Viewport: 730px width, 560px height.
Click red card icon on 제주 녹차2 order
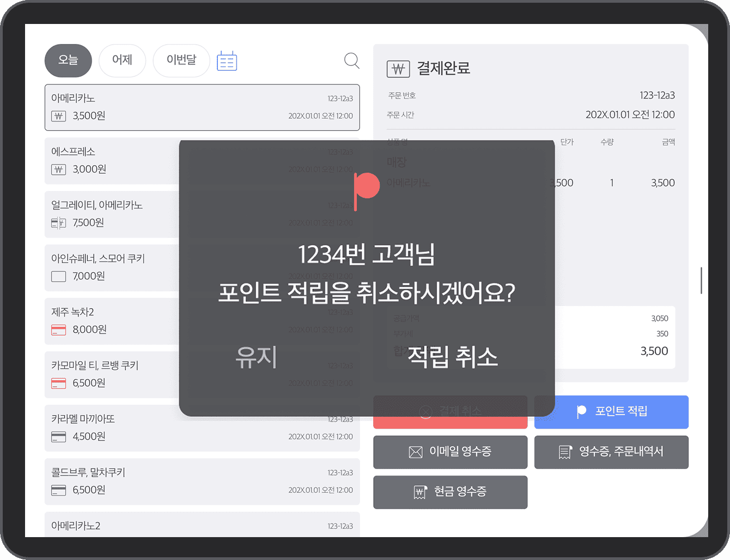click(58, 330)
